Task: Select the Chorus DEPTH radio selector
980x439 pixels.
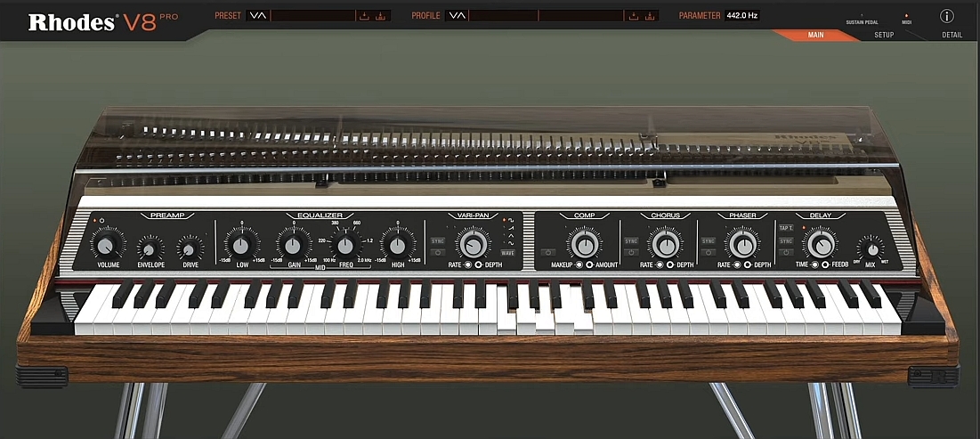Action: (x=670, y=264)
